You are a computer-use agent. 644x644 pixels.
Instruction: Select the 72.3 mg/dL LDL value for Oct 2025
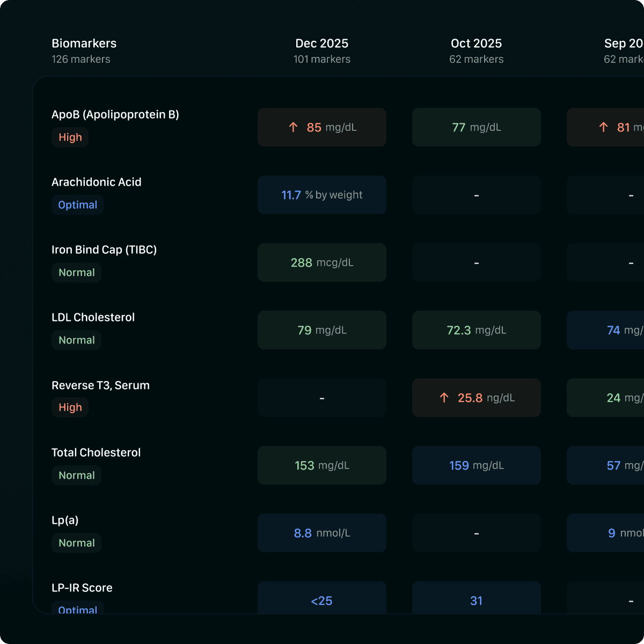(x=476, y=330)
